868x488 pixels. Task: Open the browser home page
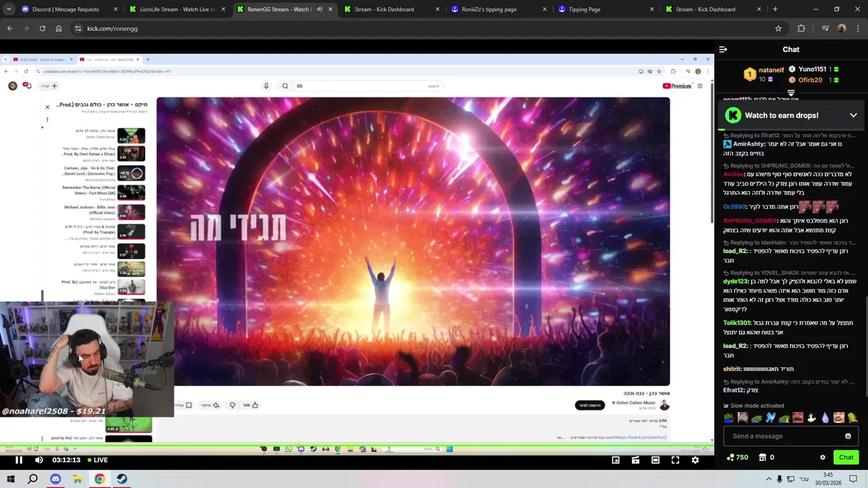(58, 28)
